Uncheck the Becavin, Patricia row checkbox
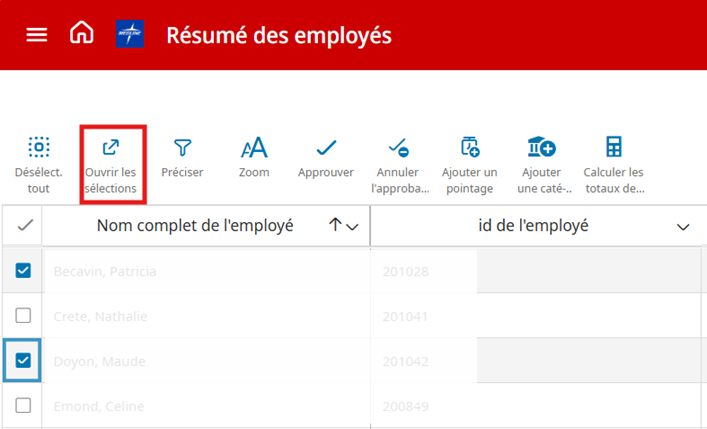The width and height of the screenshot is (707, 429). (24, 270)
